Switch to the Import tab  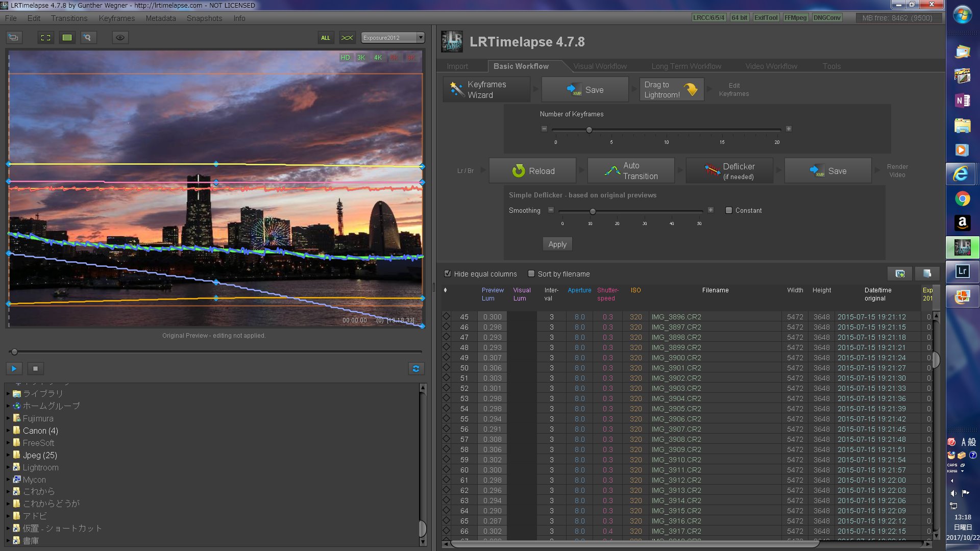pos(457,66)
